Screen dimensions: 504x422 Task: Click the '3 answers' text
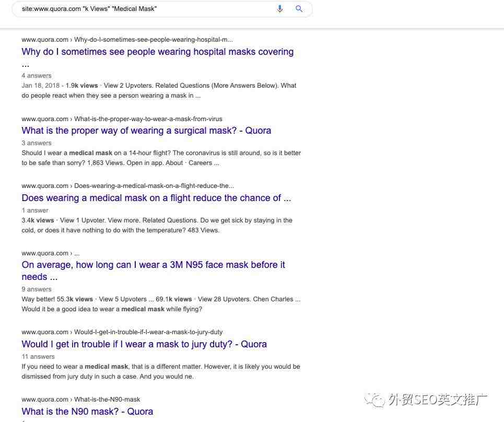click(37, 143)
